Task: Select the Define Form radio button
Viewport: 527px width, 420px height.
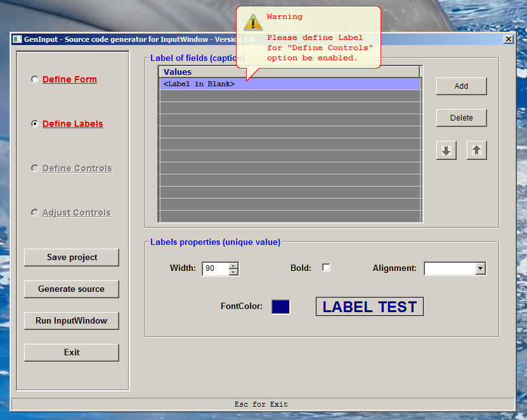Action: pyautogui.click(x=35, y=79)
